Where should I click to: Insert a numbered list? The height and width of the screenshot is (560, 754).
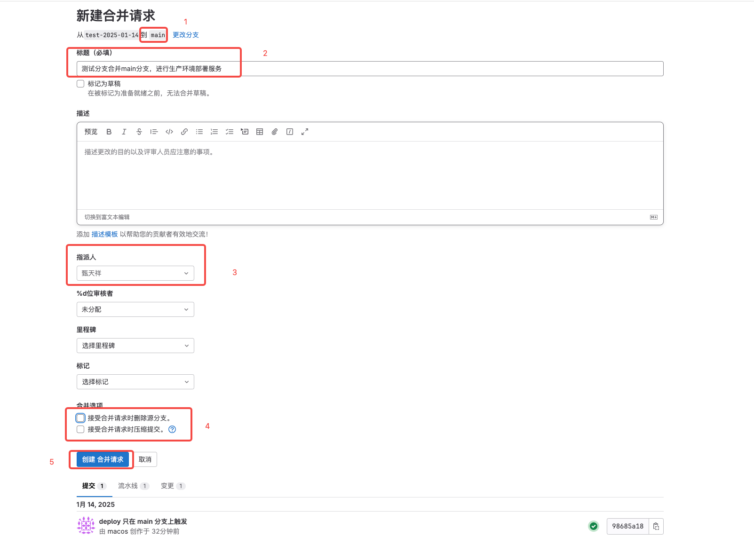pyautogui.click(x=214, y=132)
